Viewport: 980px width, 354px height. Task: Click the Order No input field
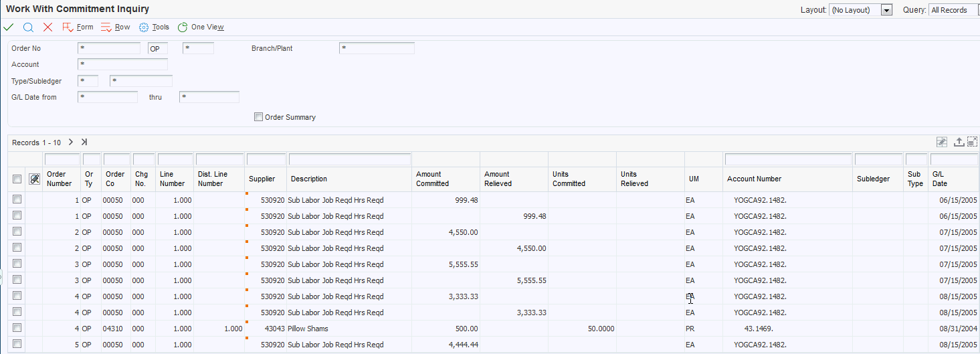click(109, 48)
